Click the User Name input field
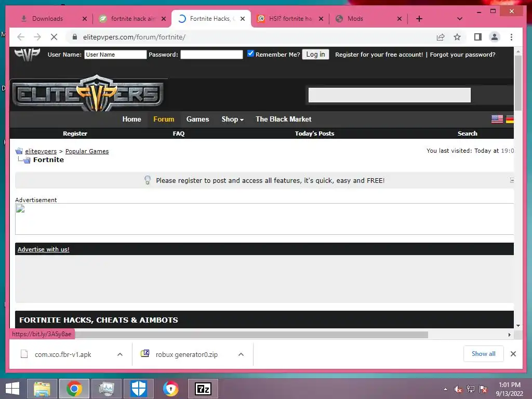Viewport: 532px width, 399px height. [x=115, y=55]
